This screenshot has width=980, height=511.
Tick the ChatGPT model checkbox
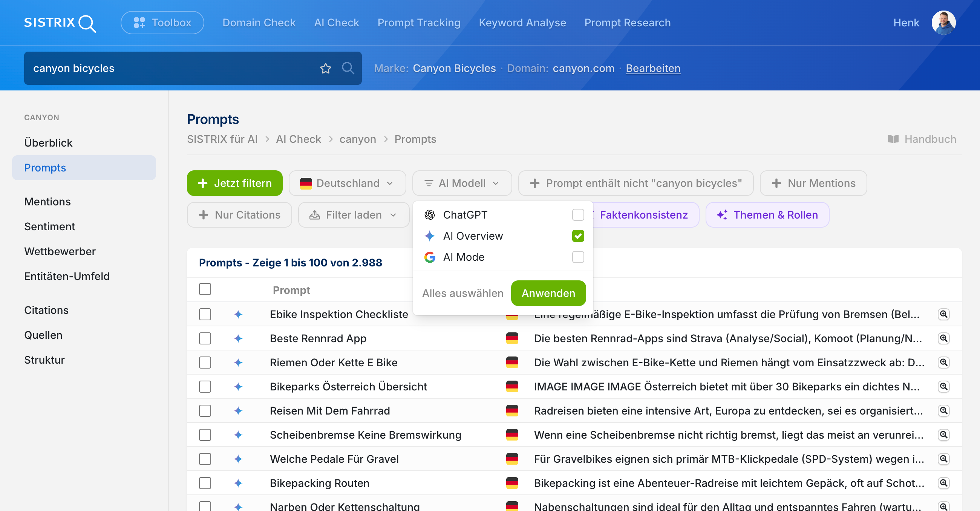click(x=577, y=215)
